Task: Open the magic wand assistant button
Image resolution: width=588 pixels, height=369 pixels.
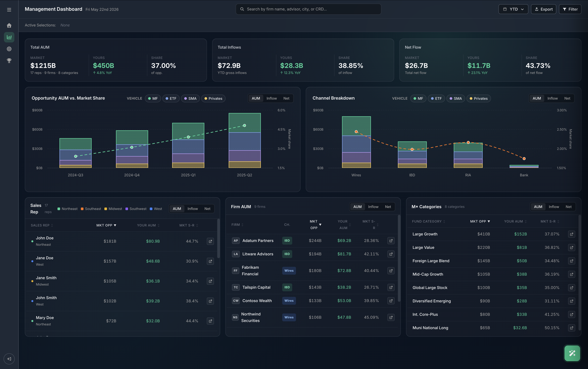Action: (x=572, y=353)
